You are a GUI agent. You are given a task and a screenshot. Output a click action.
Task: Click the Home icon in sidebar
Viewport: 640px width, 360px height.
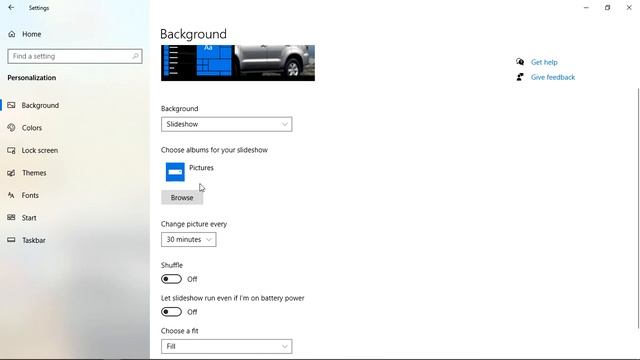click(x=11, y=34)
